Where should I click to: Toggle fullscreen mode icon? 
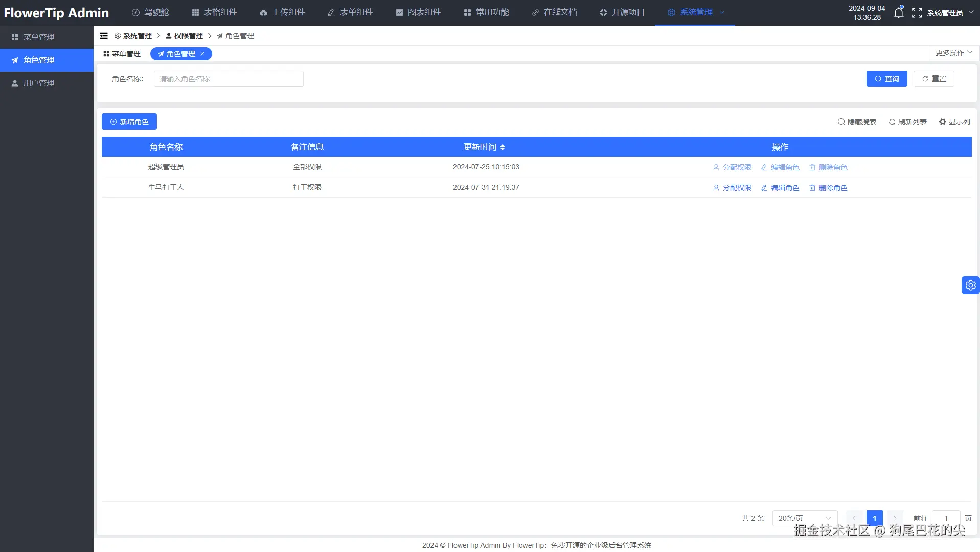pyautogui.click(x=917, y=13)
